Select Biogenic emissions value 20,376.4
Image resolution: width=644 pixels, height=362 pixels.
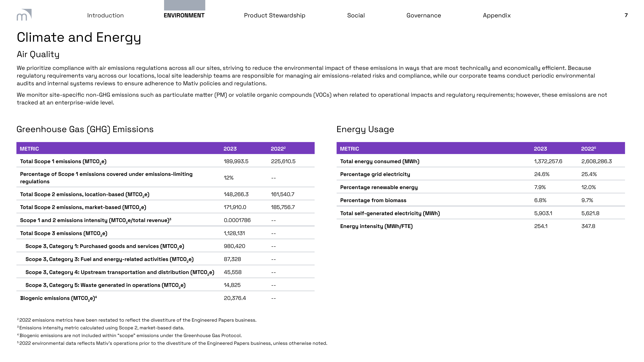235,298
